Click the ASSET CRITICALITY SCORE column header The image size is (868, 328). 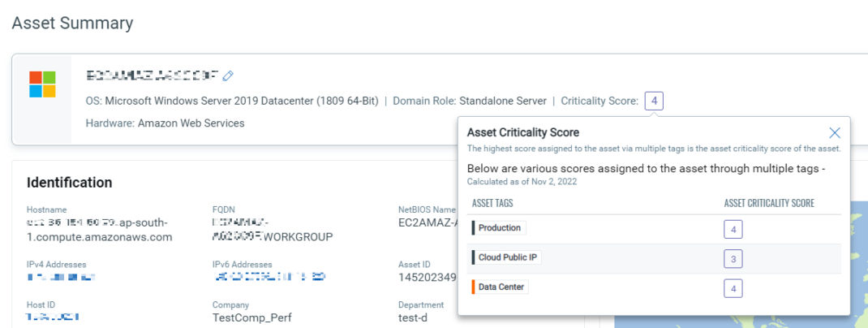point(769,203)
